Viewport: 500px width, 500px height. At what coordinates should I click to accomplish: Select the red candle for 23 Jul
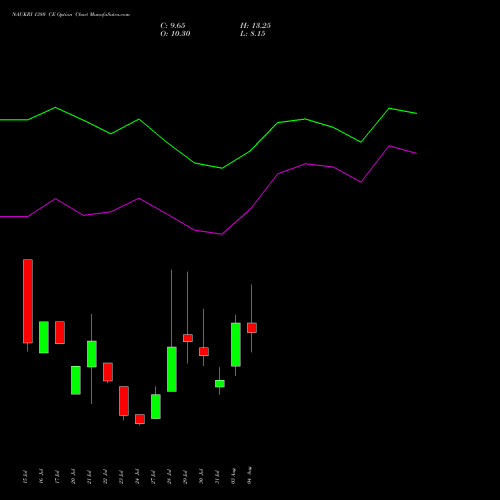(x=124, y=401)
